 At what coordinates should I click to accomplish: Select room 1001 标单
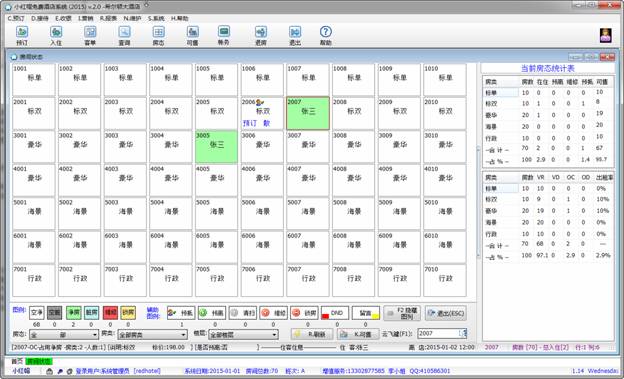[x=34, y=80]
